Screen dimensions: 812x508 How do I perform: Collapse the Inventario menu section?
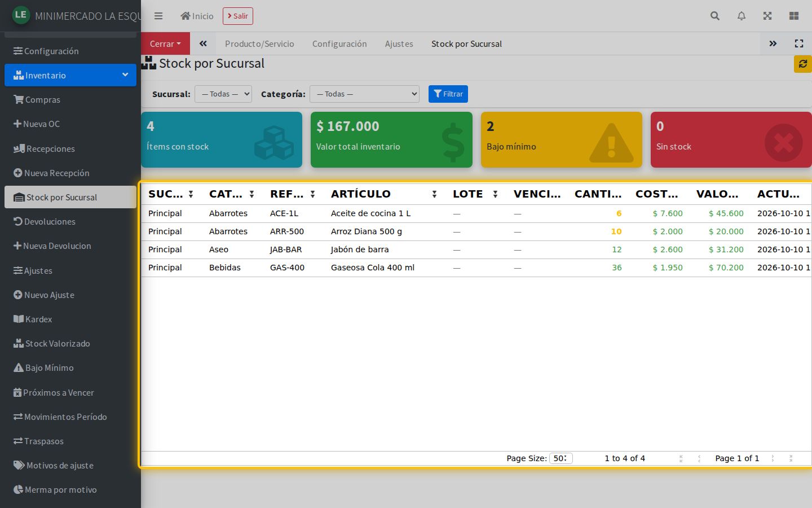click(x=70, y=75)
